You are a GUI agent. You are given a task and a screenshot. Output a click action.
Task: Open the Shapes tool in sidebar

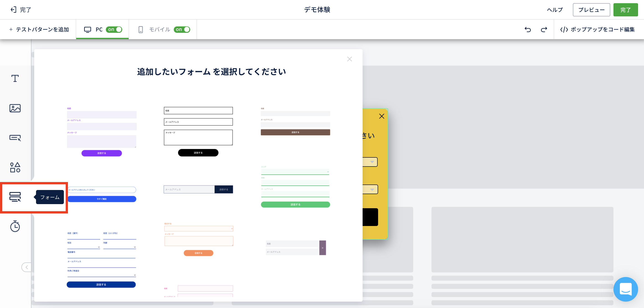15,167
